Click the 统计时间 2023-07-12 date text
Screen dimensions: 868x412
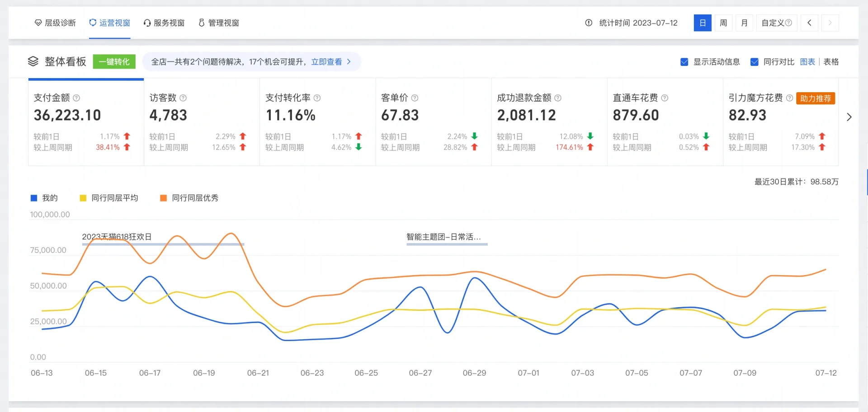pos(638,23)
